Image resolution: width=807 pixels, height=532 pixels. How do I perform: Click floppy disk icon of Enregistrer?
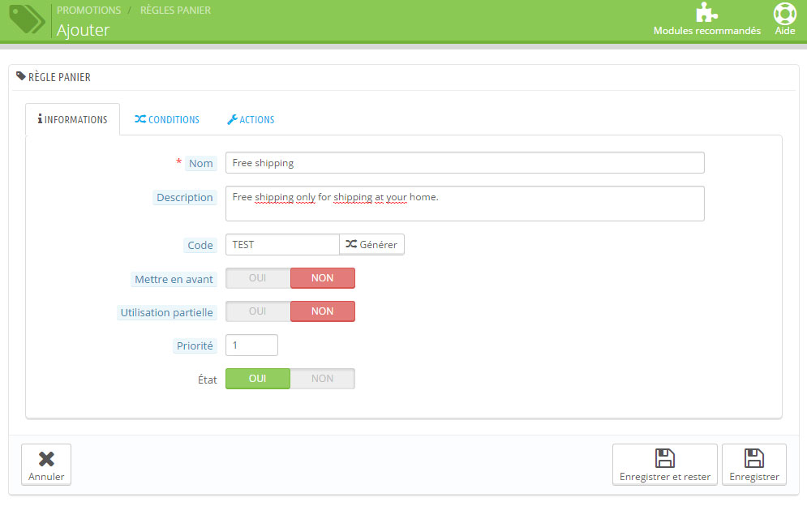point(754,458)
